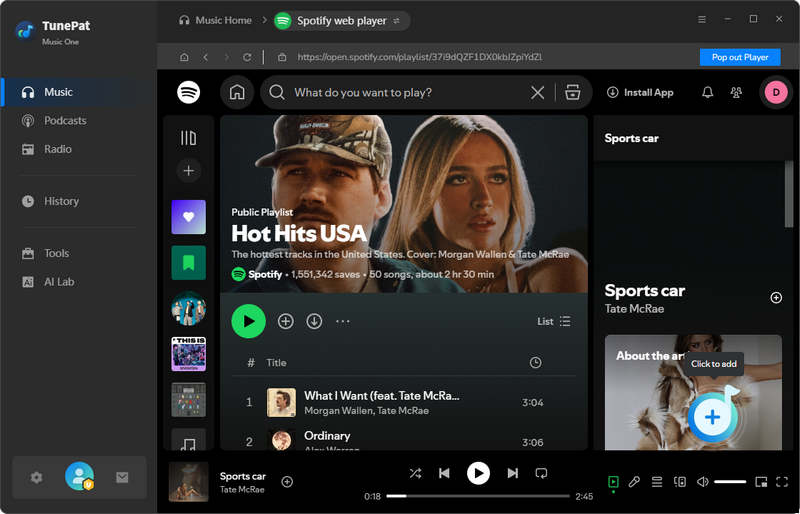Show lyrics with the microphone icon

tap(634, 482)
